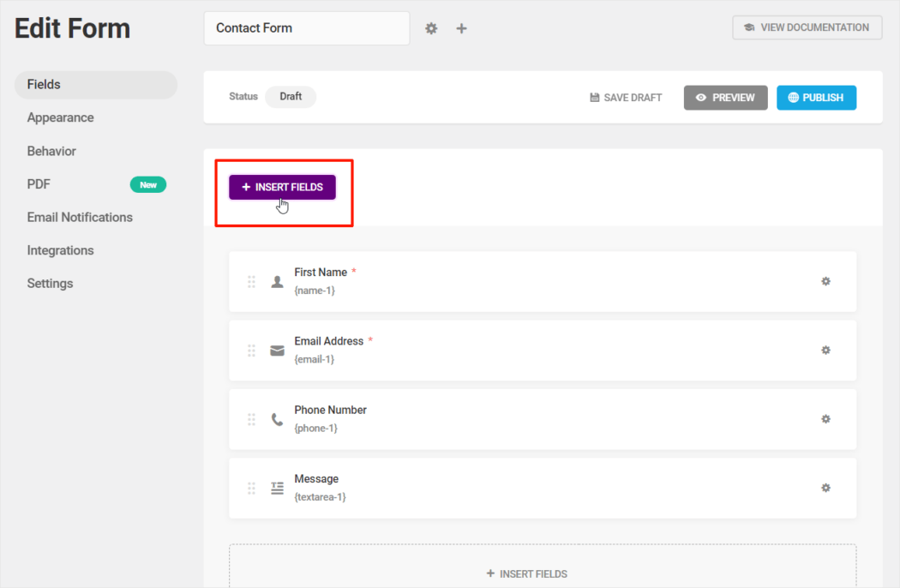Screen dimensions: 900x588
Task: Open View Documentation
Action: tap(807, 27)
